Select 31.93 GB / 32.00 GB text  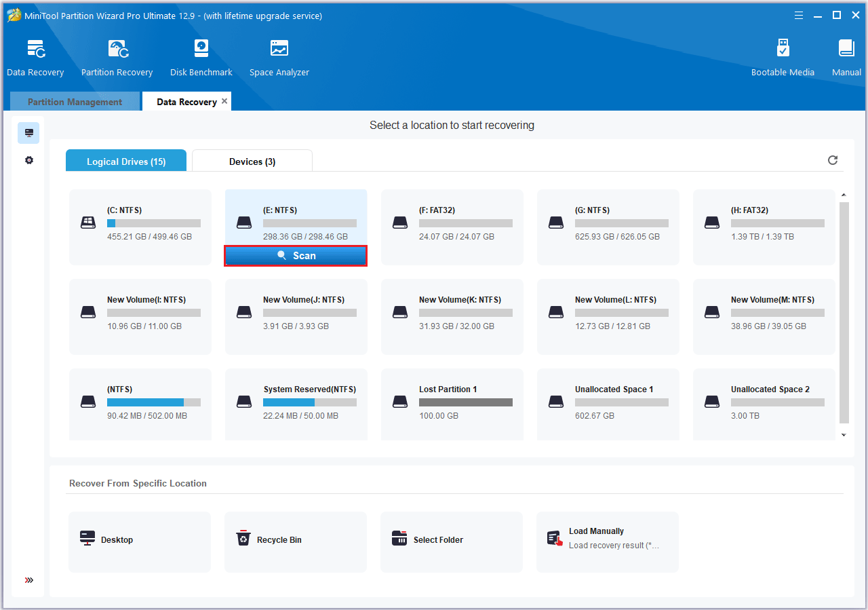[456, 326]
